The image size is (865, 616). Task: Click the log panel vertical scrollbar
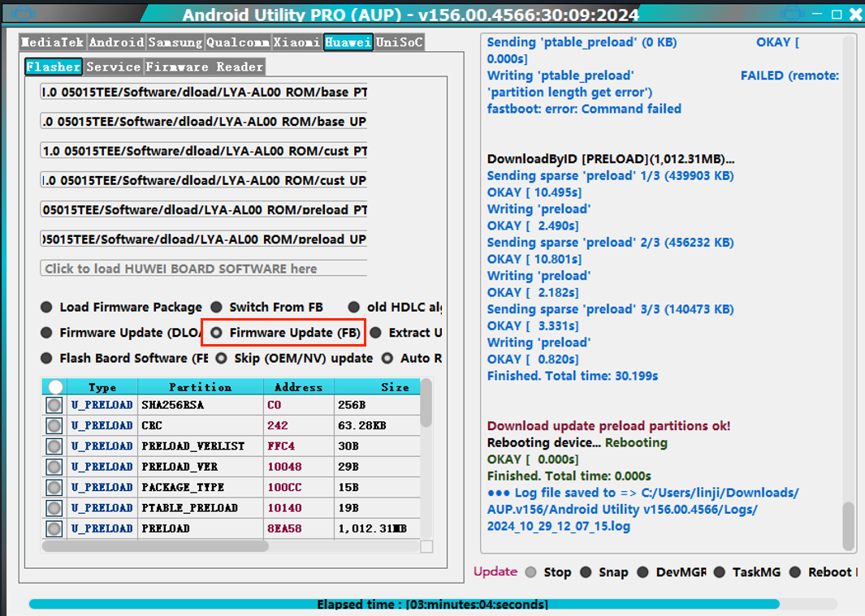click(x=849, y=526)
